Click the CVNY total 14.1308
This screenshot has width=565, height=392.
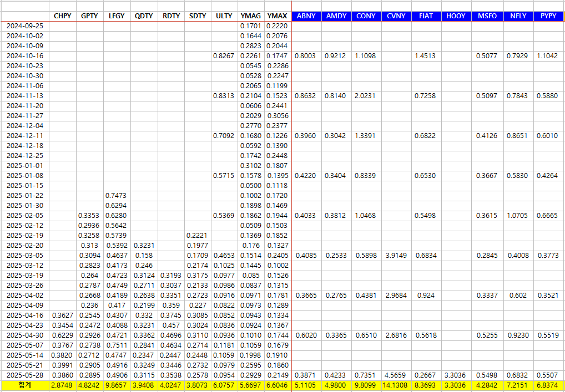[396, 385]
